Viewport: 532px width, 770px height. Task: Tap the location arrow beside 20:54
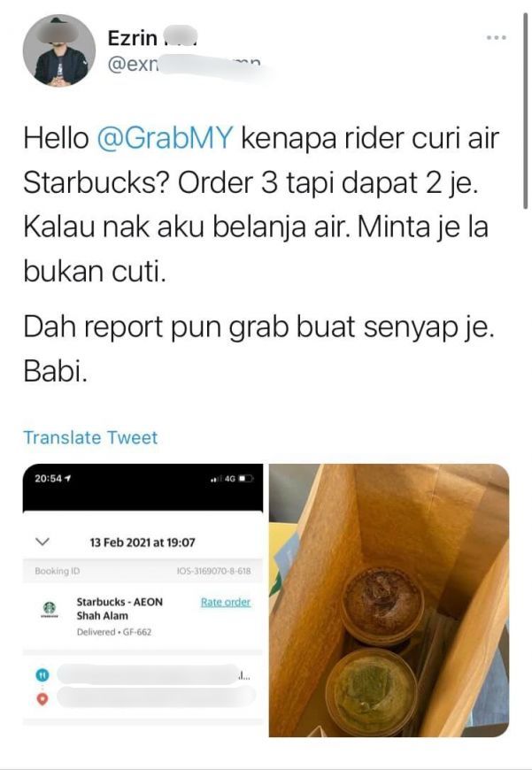coord(67,478)
